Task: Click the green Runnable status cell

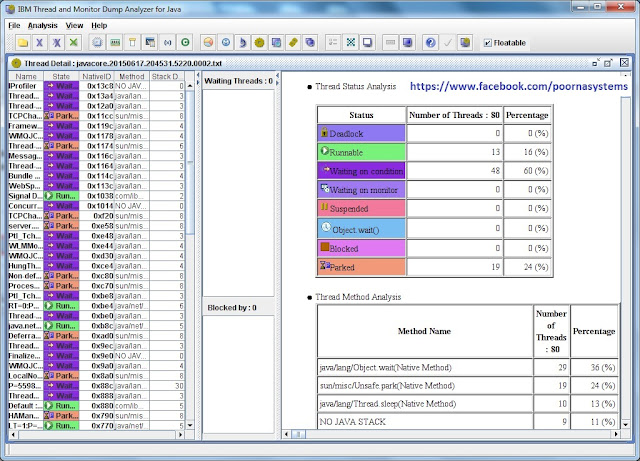Action: point(362,152)
